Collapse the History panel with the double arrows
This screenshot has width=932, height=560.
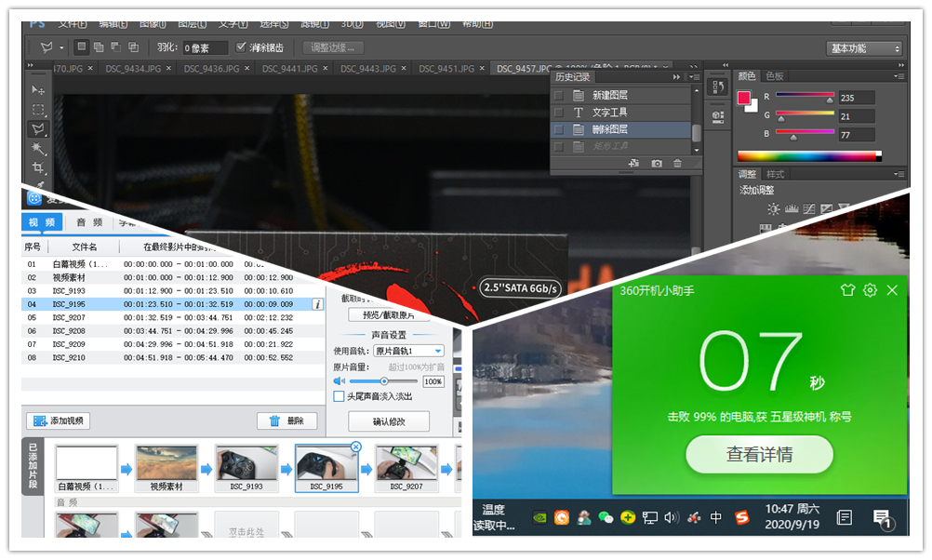point(676,77)
